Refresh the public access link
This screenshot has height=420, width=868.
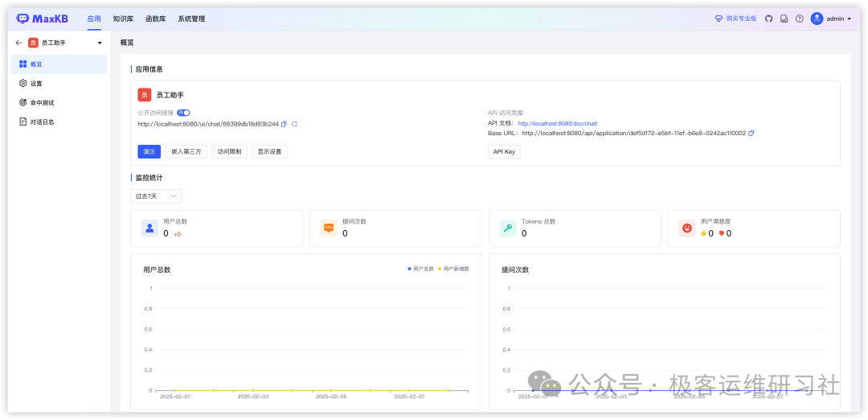(294, 124)
